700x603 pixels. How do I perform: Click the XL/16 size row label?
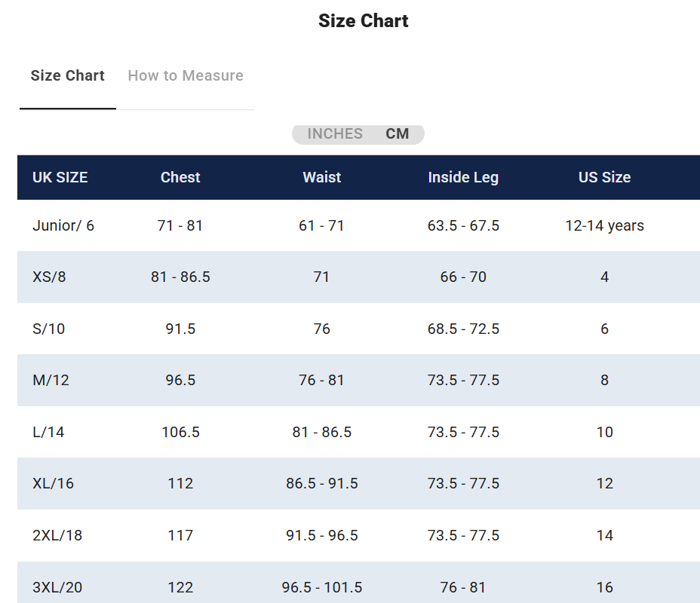point(53,484)
